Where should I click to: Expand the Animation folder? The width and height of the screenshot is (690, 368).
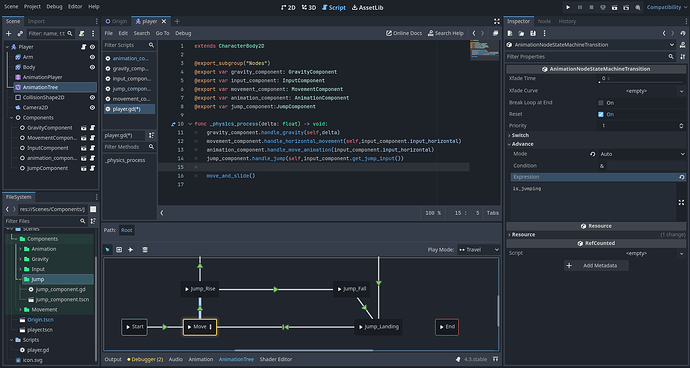pyautogui.click(x=20, y=249)
